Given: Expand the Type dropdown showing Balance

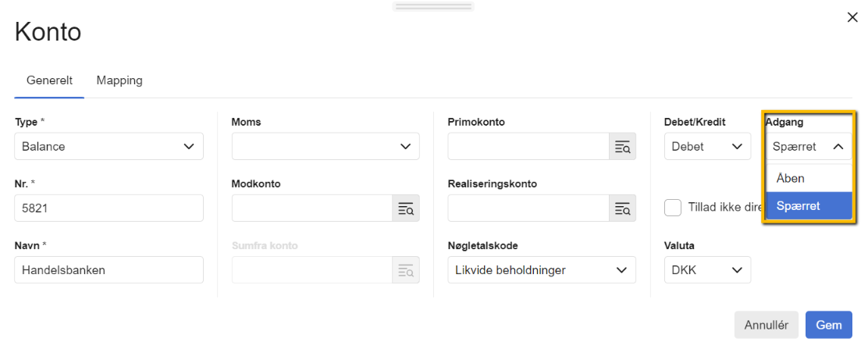Looking at the screenshot, I should coord(108,147).
